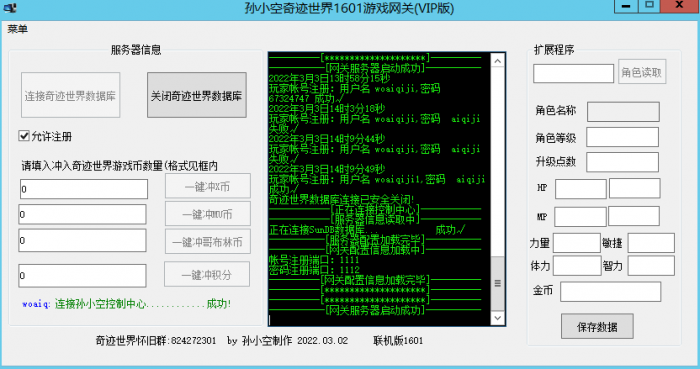Click the 一键冲积分 button

coord(207,274)
